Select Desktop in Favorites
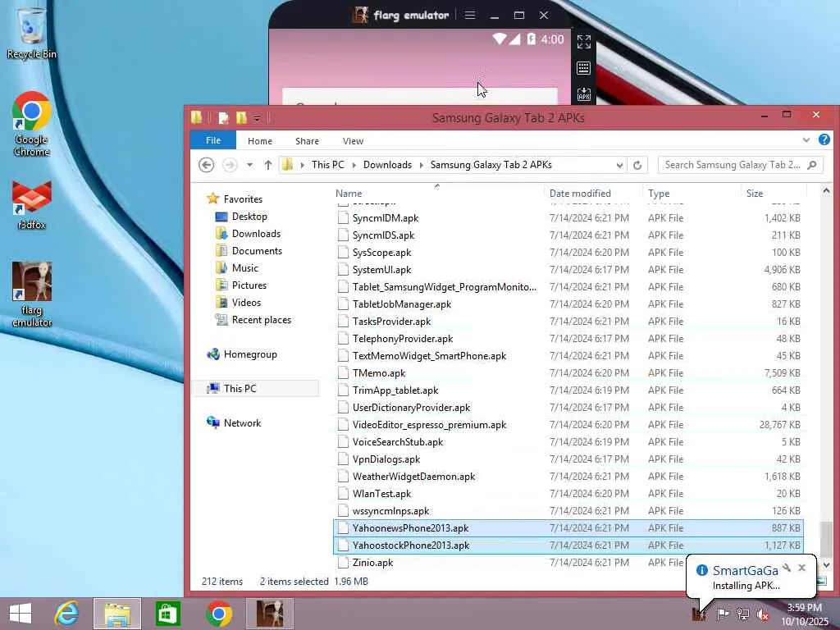Image resolution: width=840 pixels, height=630 pixels. point(249,217)
